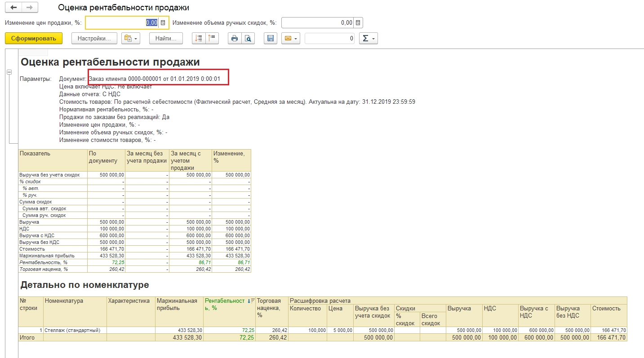Screen dimensions: 644x358
Task: Open the sum functions dropdown
Action: [368, 39]
